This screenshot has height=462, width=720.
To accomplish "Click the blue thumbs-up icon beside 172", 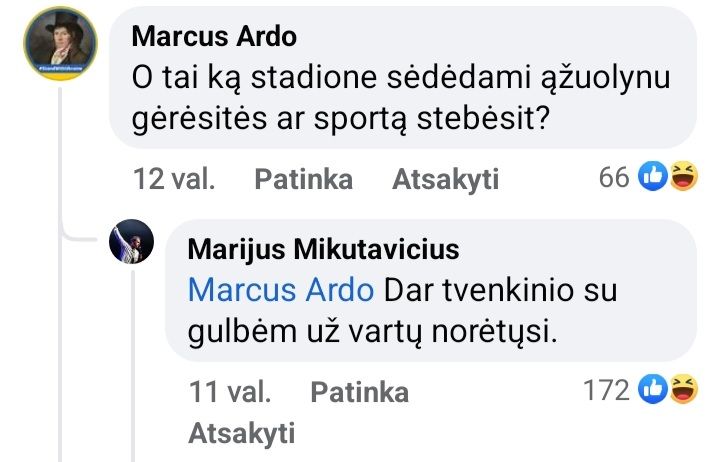I will click(653, 390).
